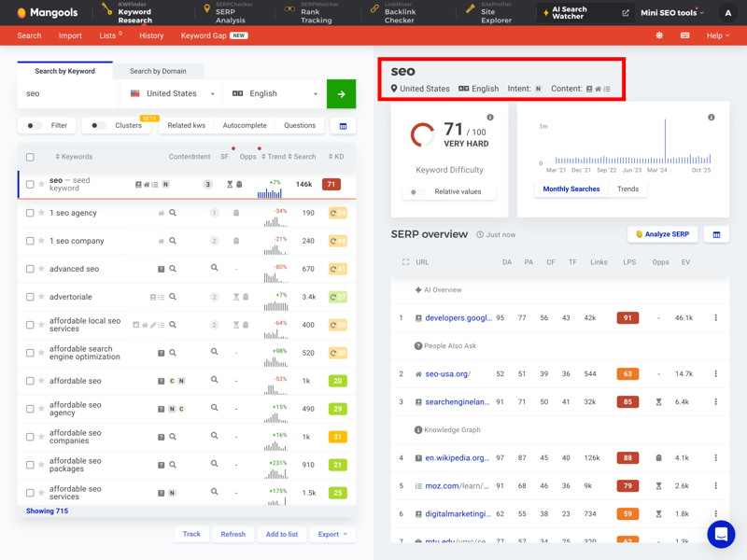This screenshot has width=747, height=560.
Task: Open column settings icon beside Questions
Action: coord(343,126)
